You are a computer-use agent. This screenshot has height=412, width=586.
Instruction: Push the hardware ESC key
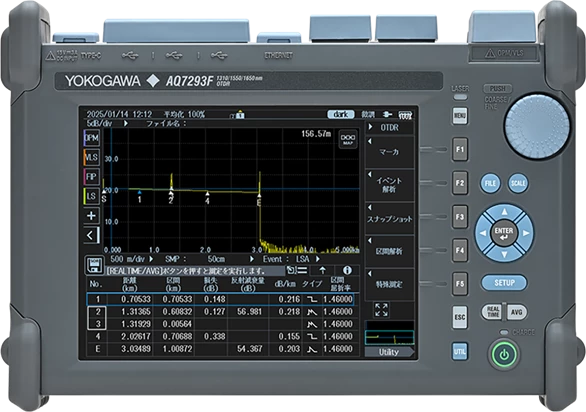coord(460,317)
